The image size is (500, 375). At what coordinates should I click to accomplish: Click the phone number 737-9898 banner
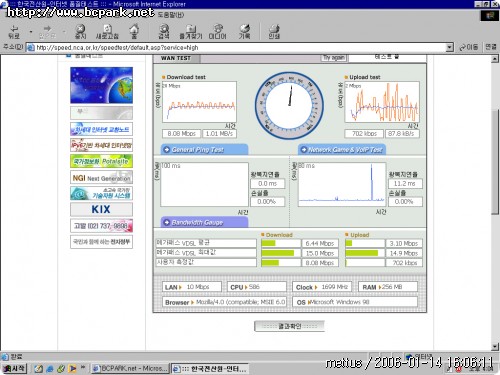(101, 226)
